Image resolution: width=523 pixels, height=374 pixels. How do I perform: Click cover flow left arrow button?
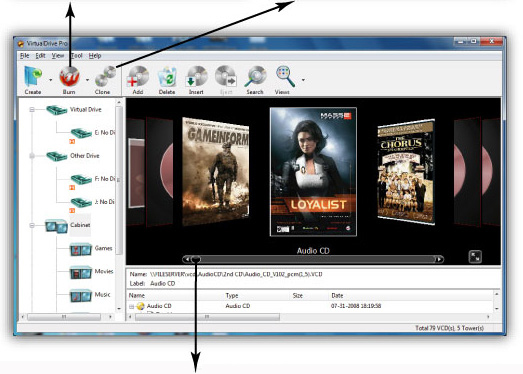click(187, 259)
